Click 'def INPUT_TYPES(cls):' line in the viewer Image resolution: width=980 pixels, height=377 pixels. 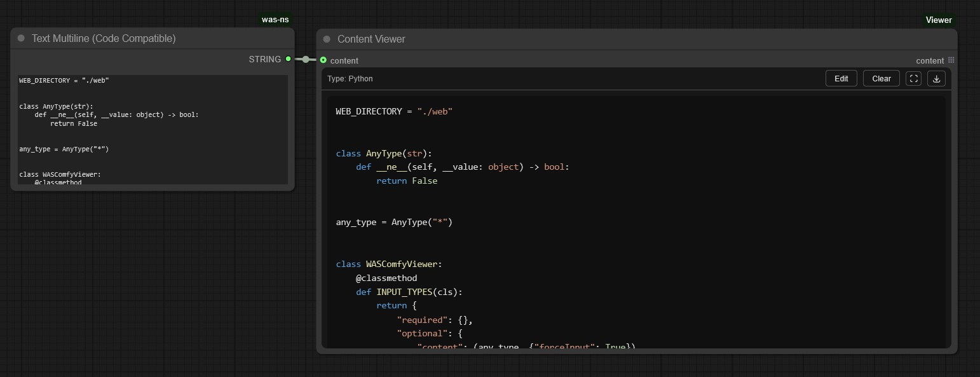[x=409, y=292]
